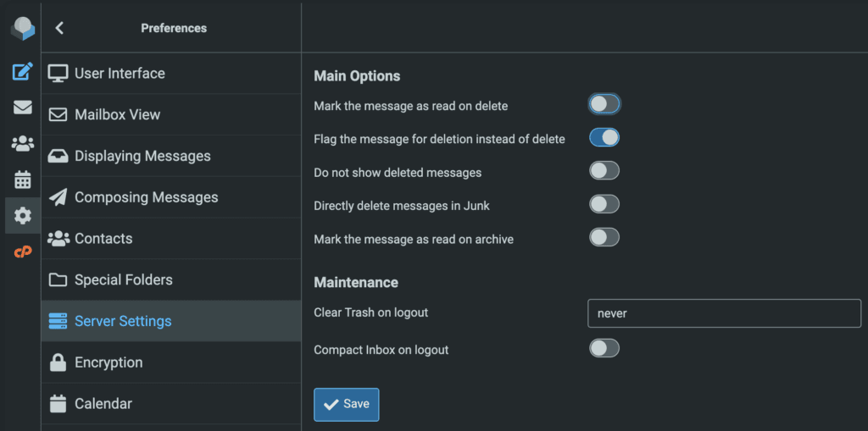Open Composing Messages preferences section
Image resolution: width=868 pixels, height=431 pixels.
click(171, 197)
